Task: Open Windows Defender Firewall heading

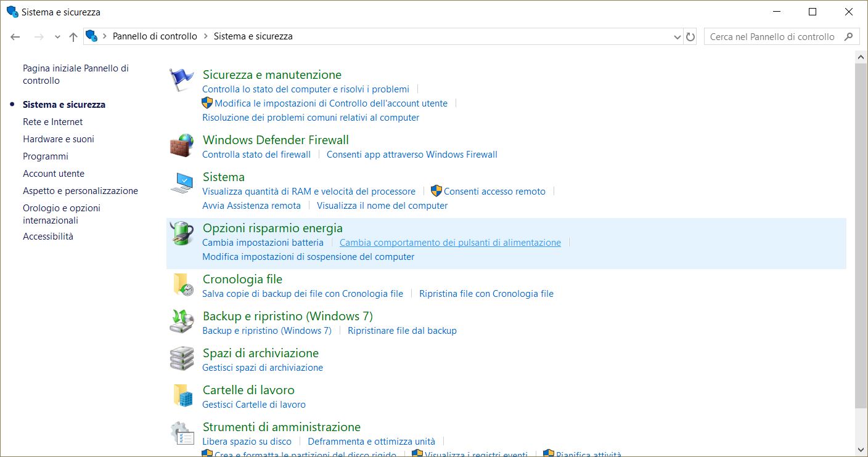Action: [x=276, y=140]
